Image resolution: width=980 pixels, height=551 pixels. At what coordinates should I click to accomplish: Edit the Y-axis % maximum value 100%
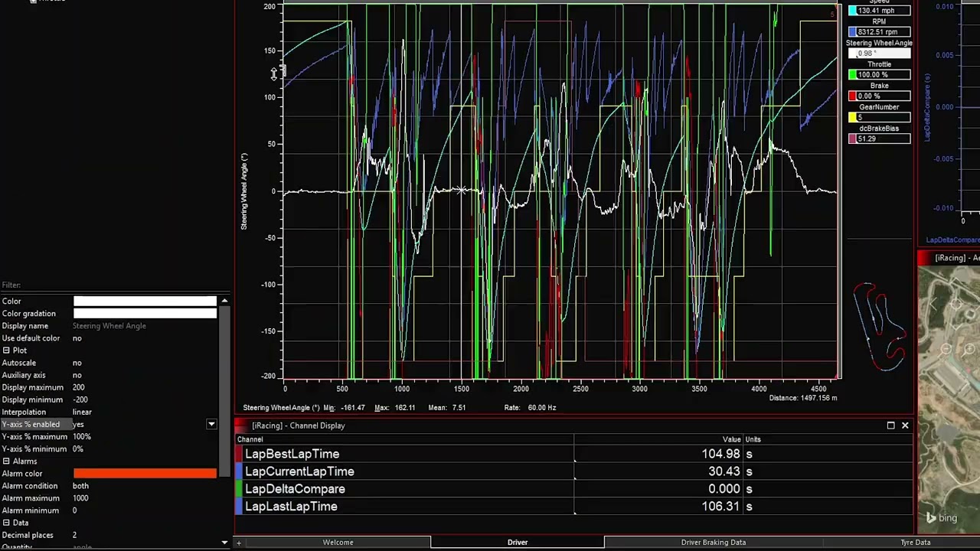tap(81, 436)
